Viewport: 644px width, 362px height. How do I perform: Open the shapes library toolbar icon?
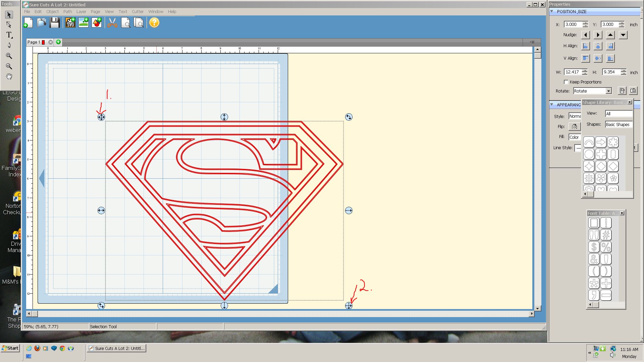point(97,23)
